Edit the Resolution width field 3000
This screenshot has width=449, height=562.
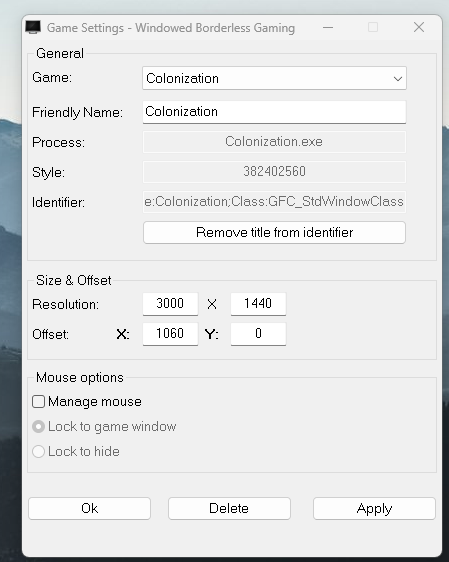pyautogui.click(x=170, y=304)
